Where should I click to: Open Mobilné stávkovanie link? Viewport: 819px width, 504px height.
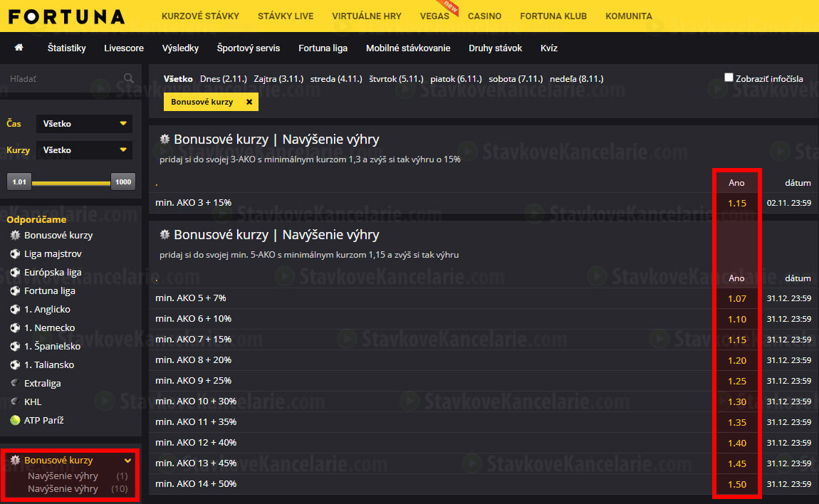408,48
